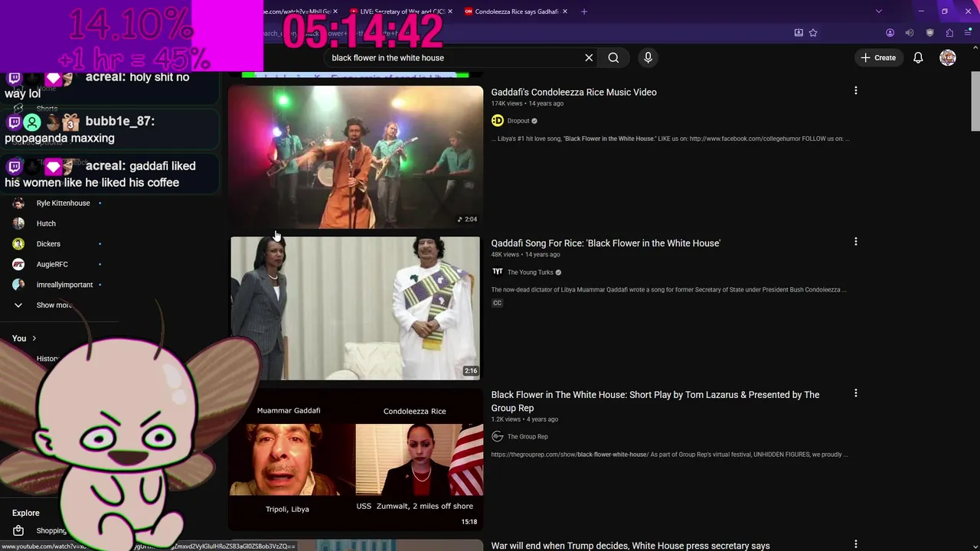Screen dimensions: 980x551
Task: Play the Rice and Qaddafi meeting thumbnail
Action: pyautogui.click(x=356, y=308)
